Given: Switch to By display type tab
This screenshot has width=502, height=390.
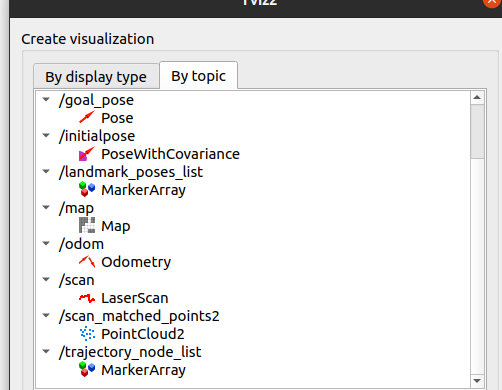Looking at the screenshot, I should pyautogui.click(x=96, y=77).
